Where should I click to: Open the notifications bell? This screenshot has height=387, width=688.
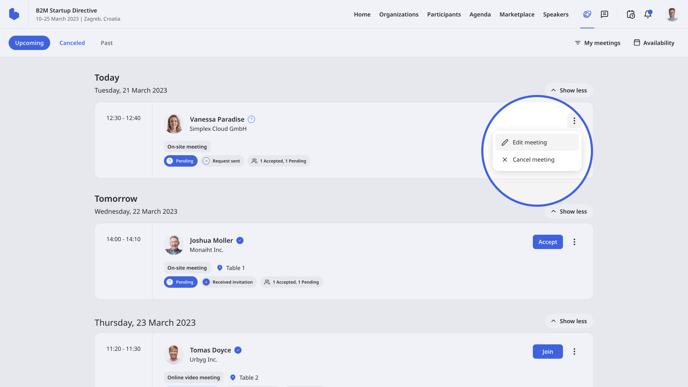[648, 14]
